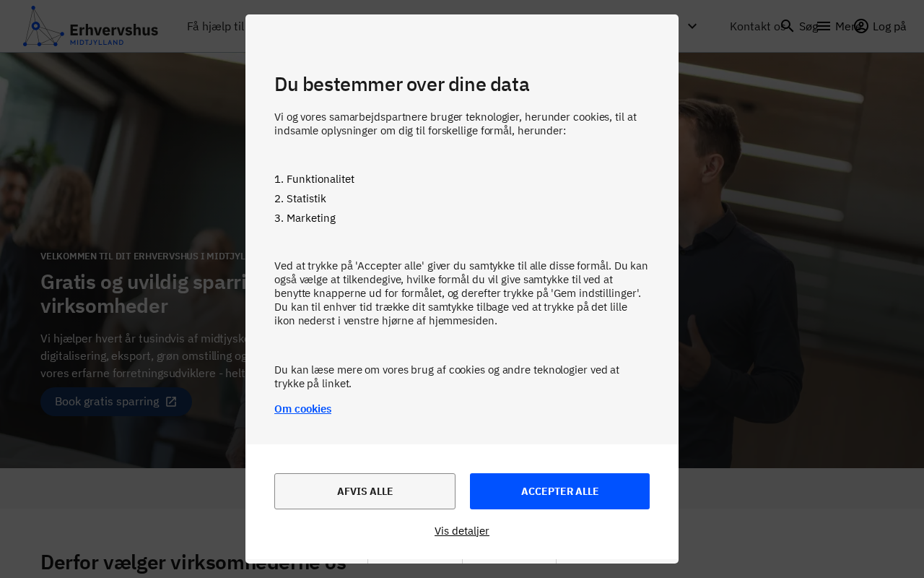This screenshot has height=578, width=924.
Task: Click the 'Funktionalitet' list item
Action: (x=320, y=179)
